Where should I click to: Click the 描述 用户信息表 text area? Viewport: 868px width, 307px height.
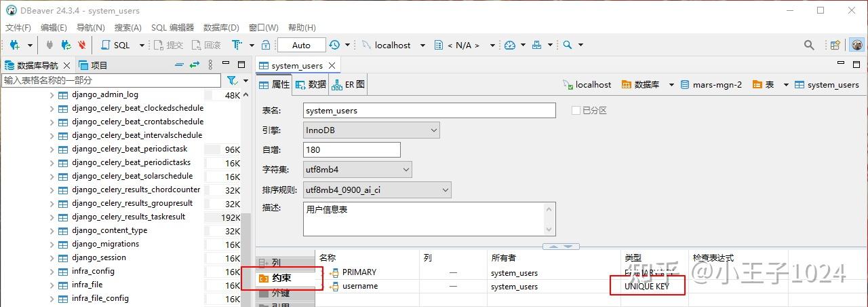pos(429,219)
